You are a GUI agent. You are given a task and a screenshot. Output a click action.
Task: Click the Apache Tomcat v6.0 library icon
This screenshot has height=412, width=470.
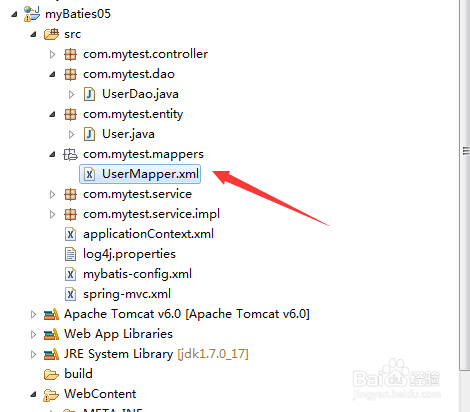(51, 314)
